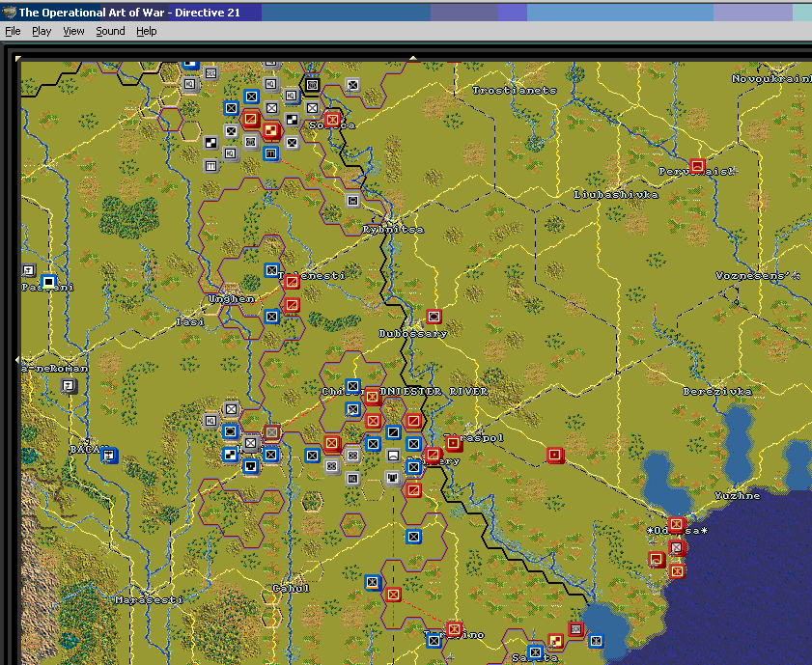Select the red artillery unit on Bendery label
Image resolution: width=812 pixels, height=665 pixels.
[434, 456]
